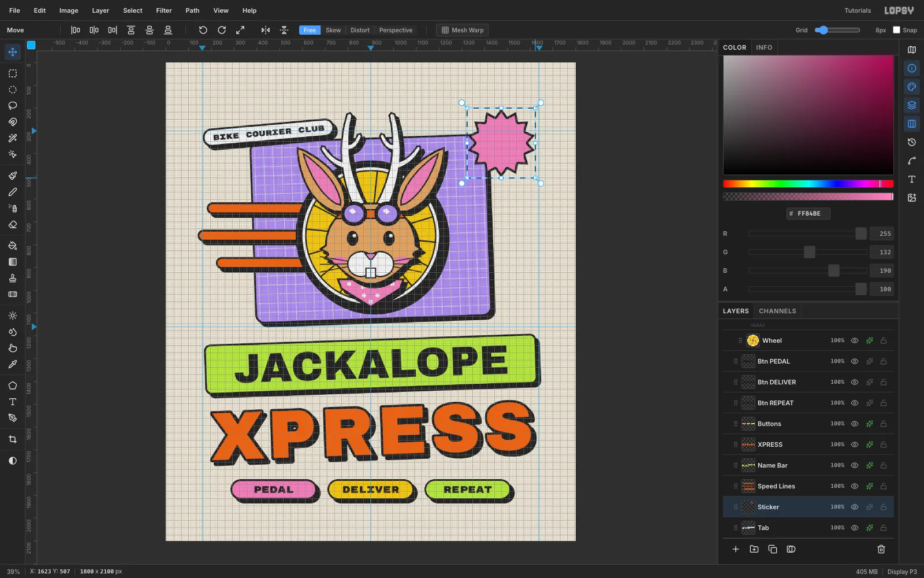Choose the Perspective transform mode
This screenshot has width=924, height=578.
pyautogui.click(x=396, y=30)
